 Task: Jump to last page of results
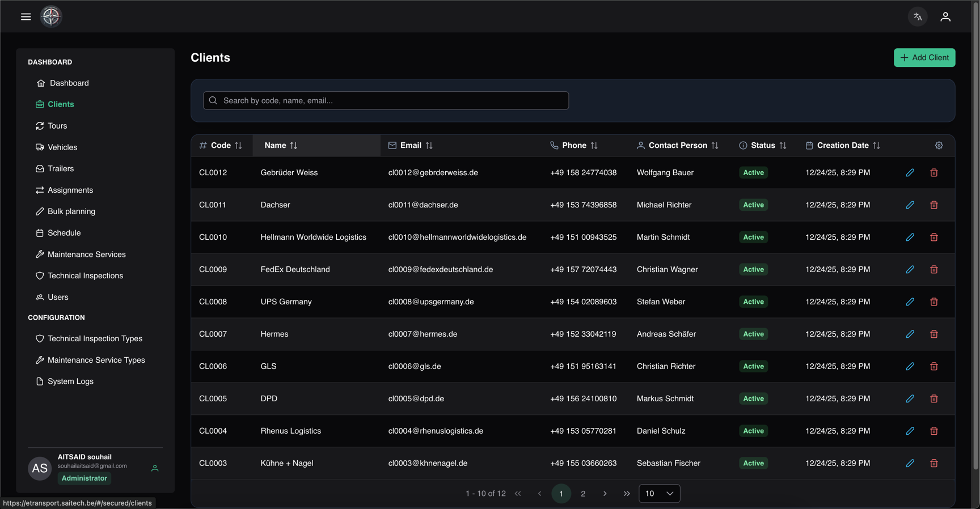(627, 494)
